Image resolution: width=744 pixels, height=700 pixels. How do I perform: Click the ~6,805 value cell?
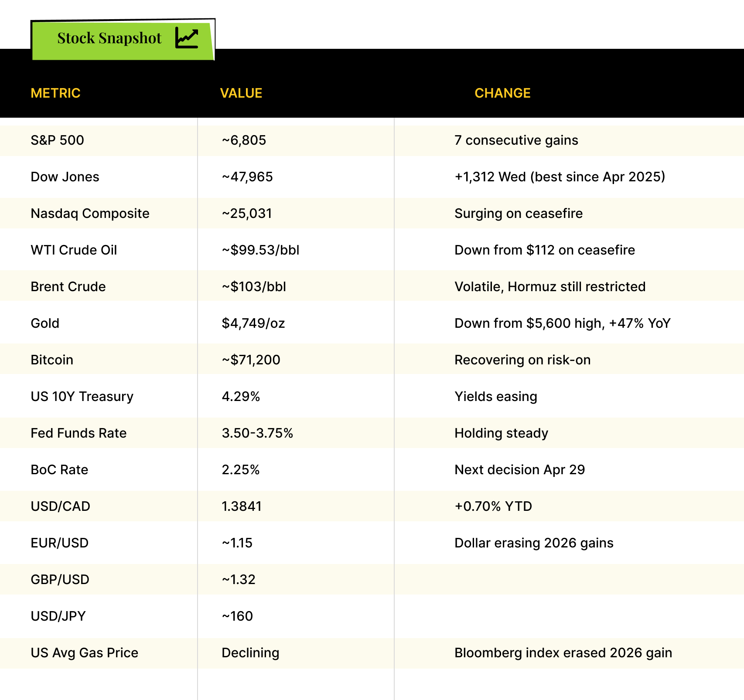pos(244,140)
